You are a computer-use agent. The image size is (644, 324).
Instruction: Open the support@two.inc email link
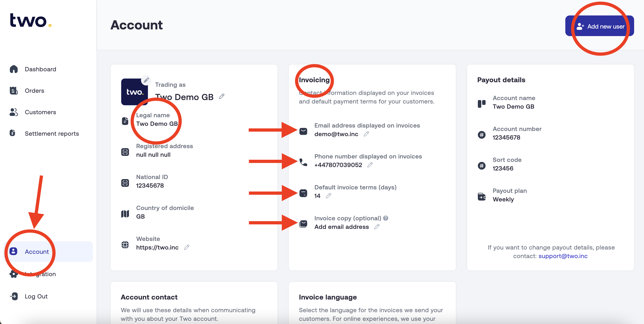[x=563, y=256]
